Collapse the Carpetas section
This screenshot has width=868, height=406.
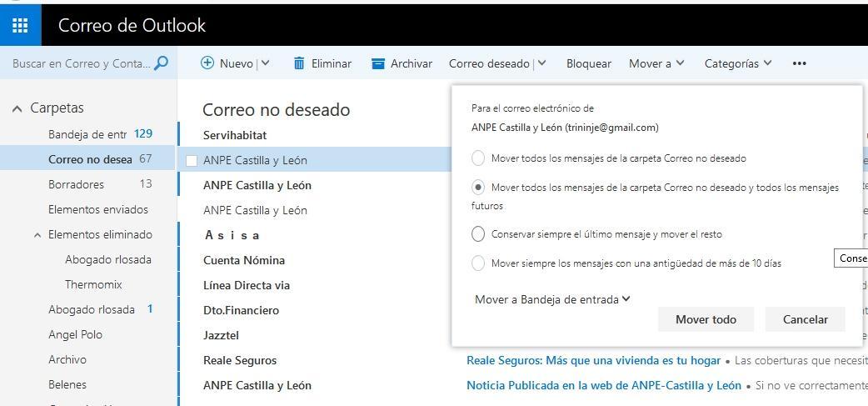17,108
